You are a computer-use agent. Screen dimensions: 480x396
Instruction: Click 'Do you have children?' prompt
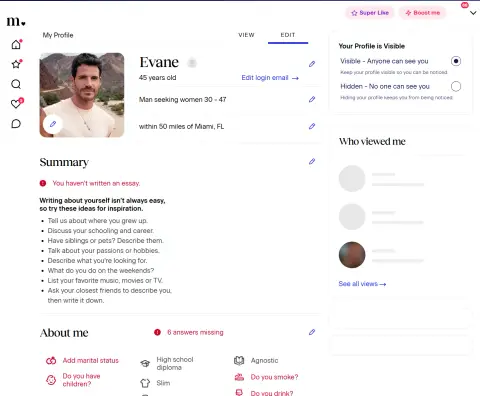click(x=81, y=380)
